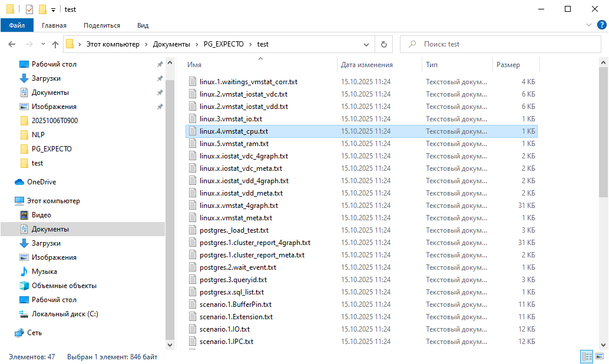
Task: Click the icon of postgres.3.queryid.txt
Action: (192, 280)
